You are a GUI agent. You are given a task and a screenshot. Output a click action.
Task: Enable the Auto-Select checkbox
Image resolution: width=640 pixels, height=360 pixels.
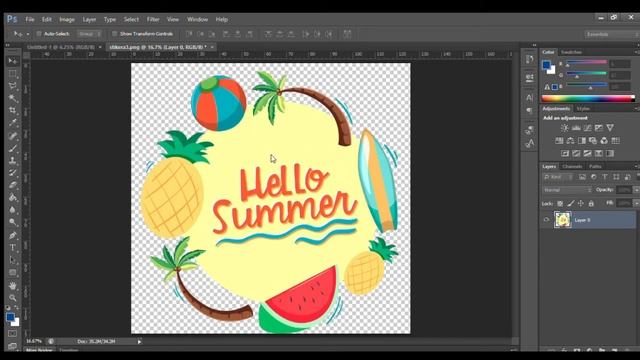point(39,34)
